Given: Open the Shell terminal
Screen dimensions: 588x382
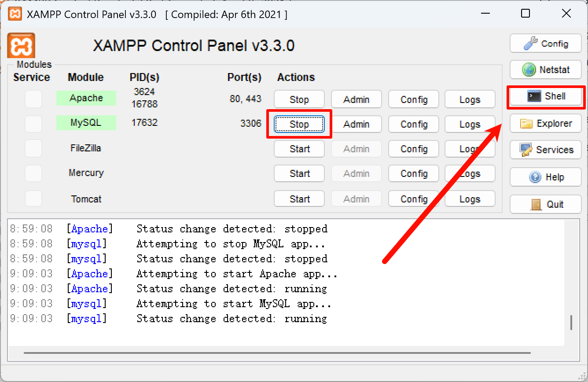Looking at the screenshot, I should 546,96.
